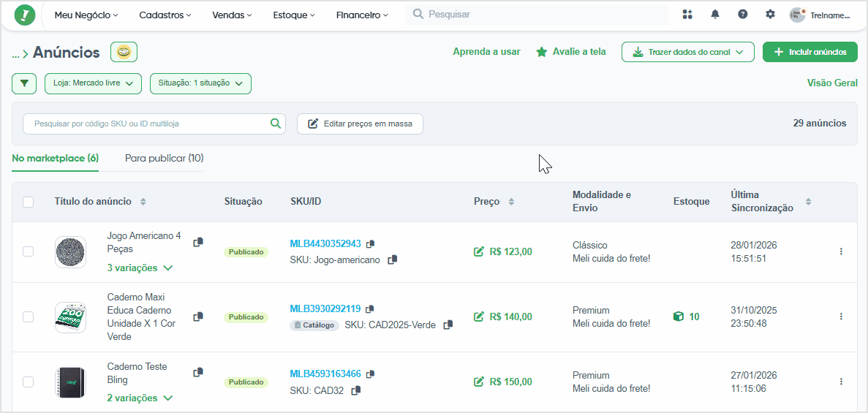
Task: Click the Incluir anúncios button
Action: coord(810,52)
